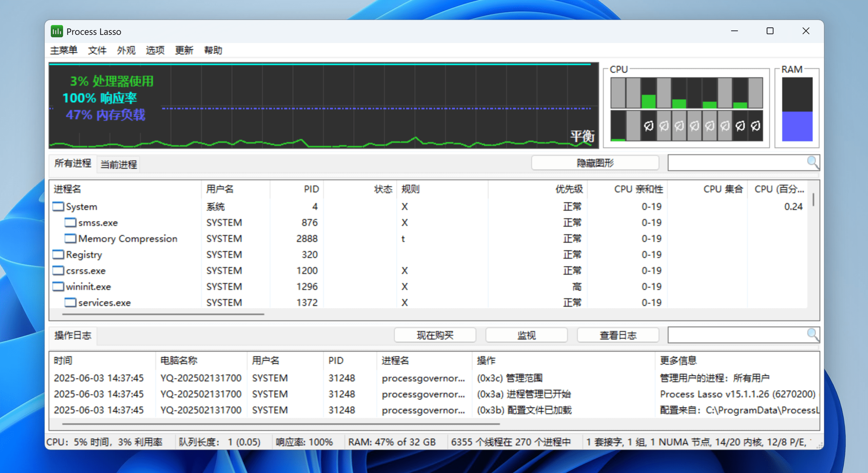Image resolution: width=868 pixels, height=473 pixels.
Task: Select the csrss.exe process name
Action: 86,271
